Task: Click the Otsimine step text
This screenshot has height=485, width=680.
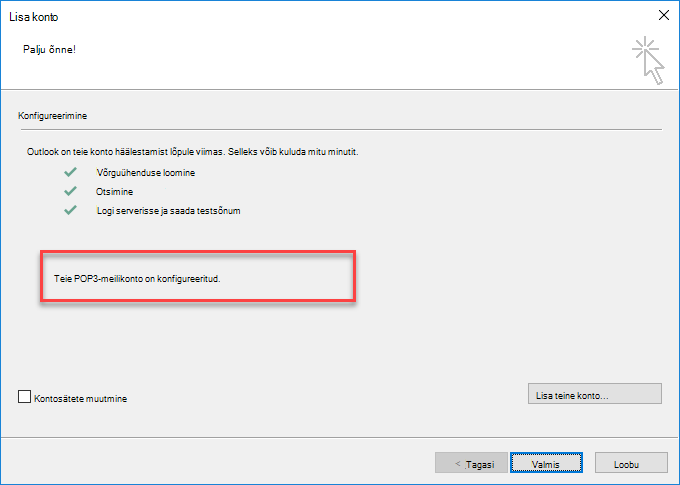Action: pos(114,192)
